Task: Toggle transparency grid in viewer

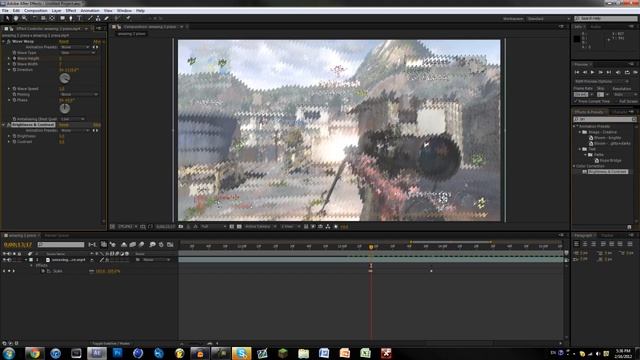Action: [x=240, y=227]
